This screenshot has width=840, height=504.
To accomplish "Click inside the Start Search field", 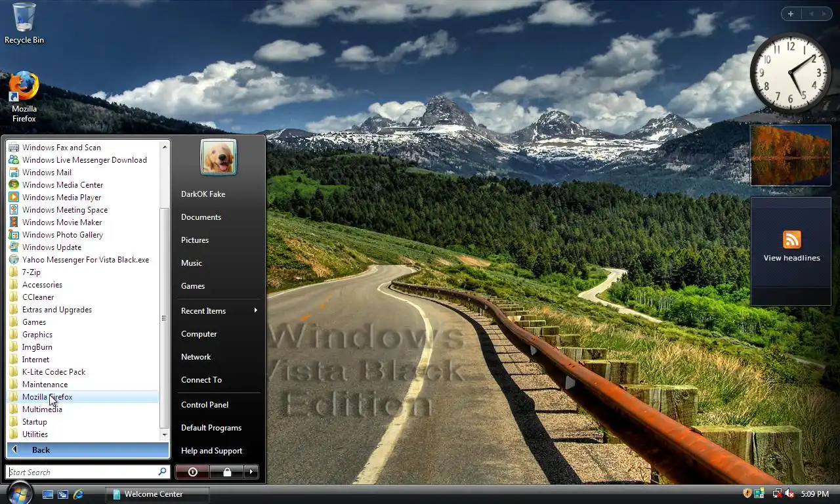I will (x=82, y=472).
